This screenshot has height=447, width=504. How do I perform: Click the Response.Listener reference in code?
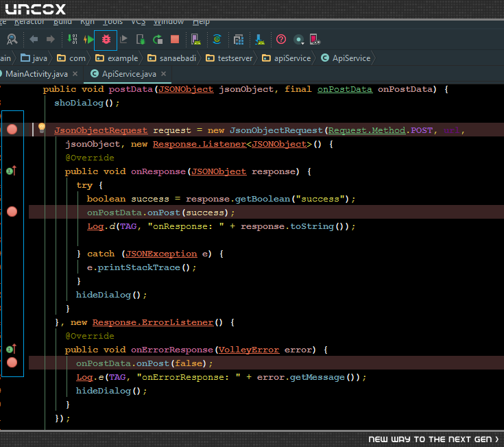click(200, 144)
